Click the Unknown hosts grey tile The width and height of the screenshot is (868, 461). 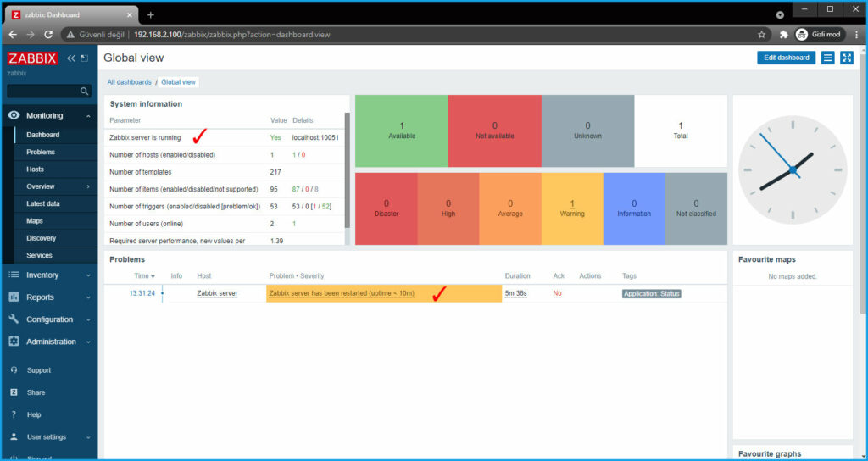click(588, 131)
